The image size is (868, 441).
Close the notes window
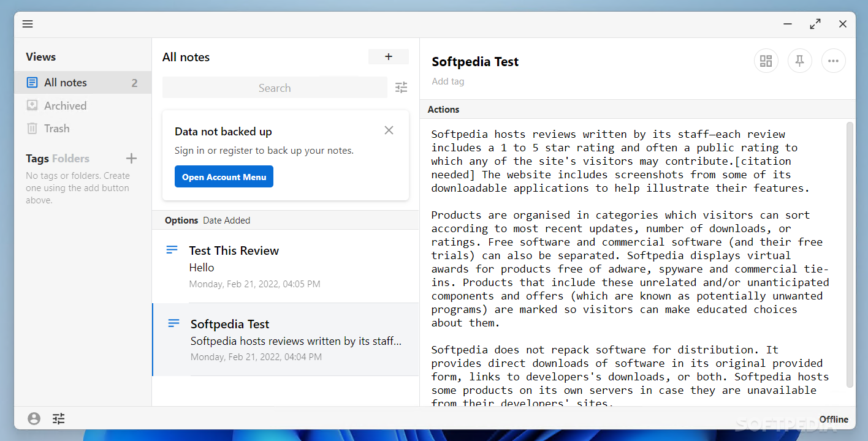pyautogui.click(x=843, y=24)
